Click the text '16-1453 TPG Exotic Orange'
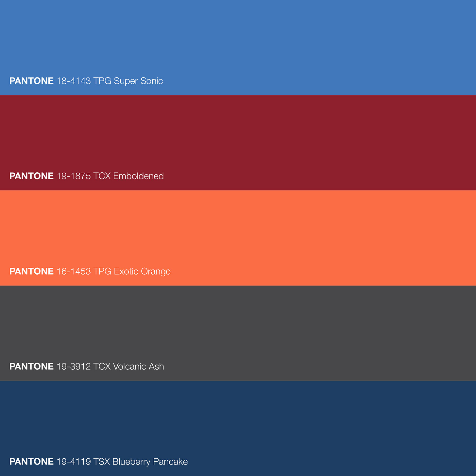This screenshot has height=476, width=476. click(x=114, y=271)
